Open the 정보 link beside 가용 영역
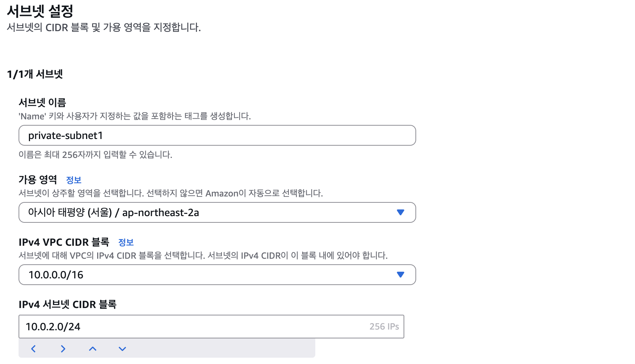 pyautogui.click(x=73, y=180)
